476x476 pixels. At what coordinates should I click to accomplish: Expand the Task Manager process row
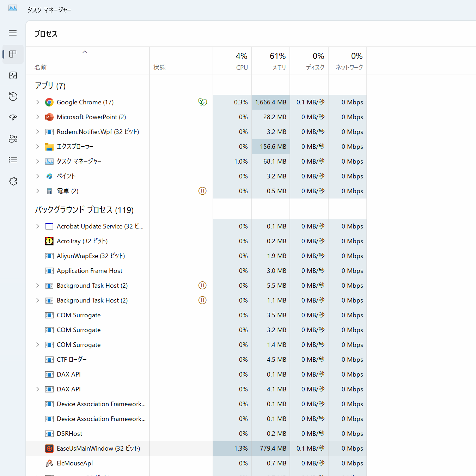[37, 161]
